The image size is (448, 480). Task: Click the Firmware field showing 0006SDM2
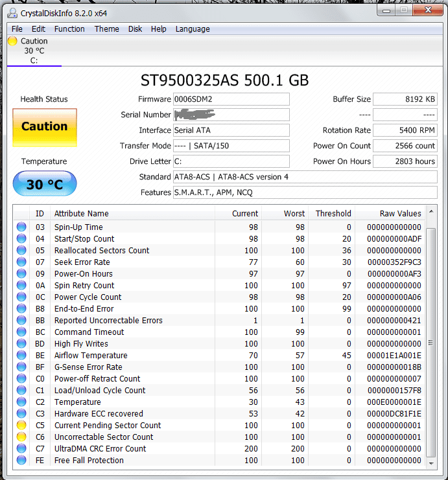point(231,99)
